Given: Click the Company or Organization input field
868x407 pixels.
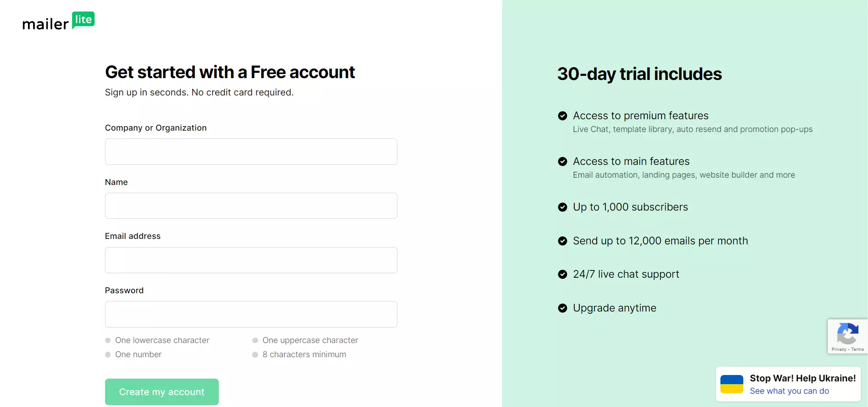Looking at the screenshot, I should tap(251, 151).
